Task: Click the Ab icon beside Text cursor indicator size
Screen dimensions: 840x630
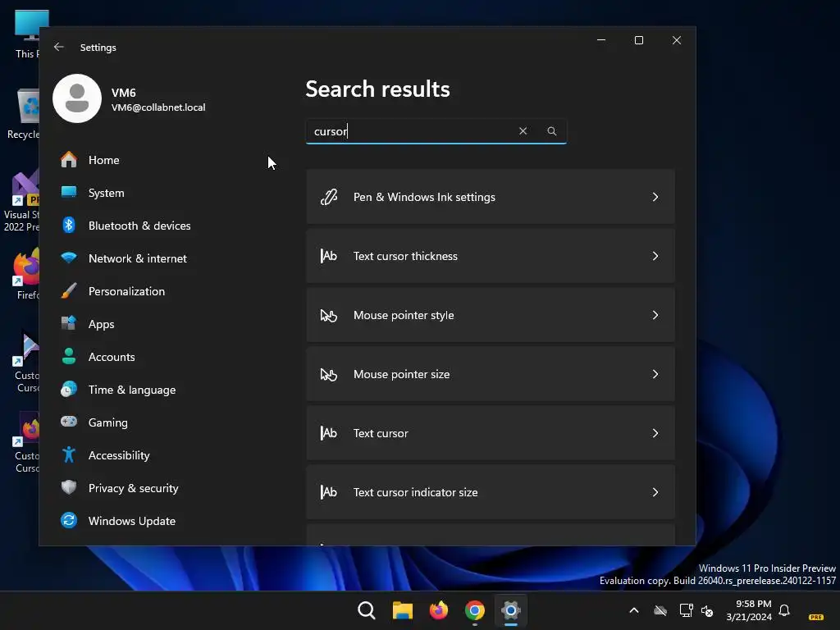Action: [329, 492]
